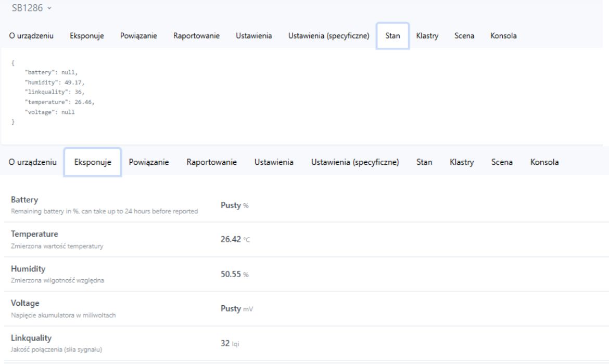The height and width of the screenshot is (364, 609).
Task: Select Raportowanie in the lower tab bar
Action: tap(211, 162)
